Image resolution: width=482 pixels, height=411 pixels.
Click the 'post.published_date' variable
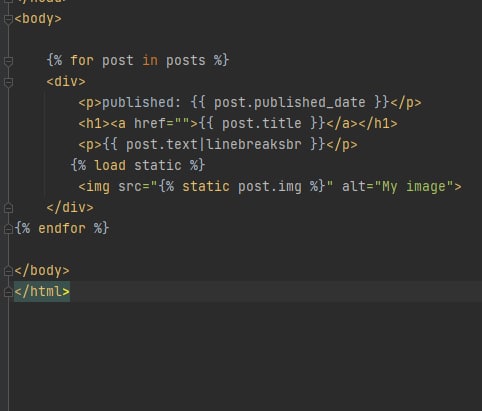[289, 102]
